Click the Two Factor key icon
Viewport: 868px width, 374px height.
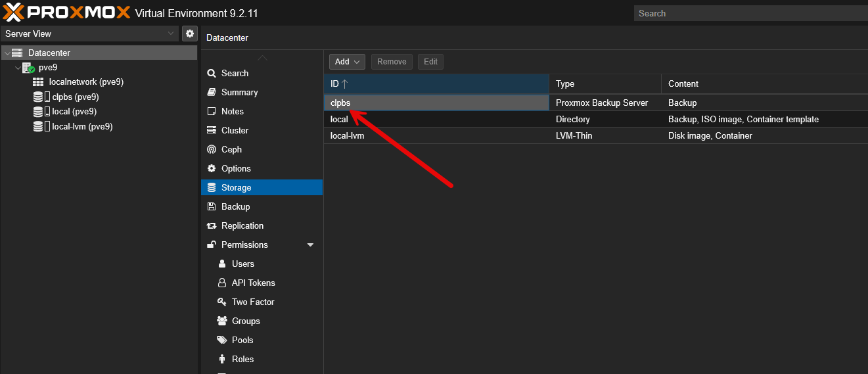coord(221,302)
